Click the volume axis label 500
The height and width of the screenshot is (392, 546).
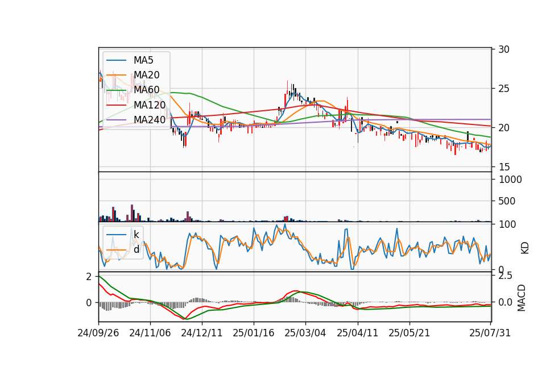point(507,201)
